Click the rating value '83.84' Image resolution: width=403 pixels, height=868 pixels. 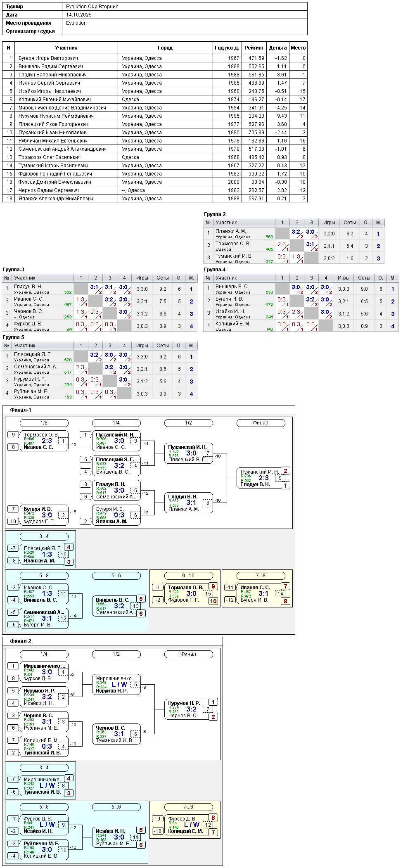(258, 182)
